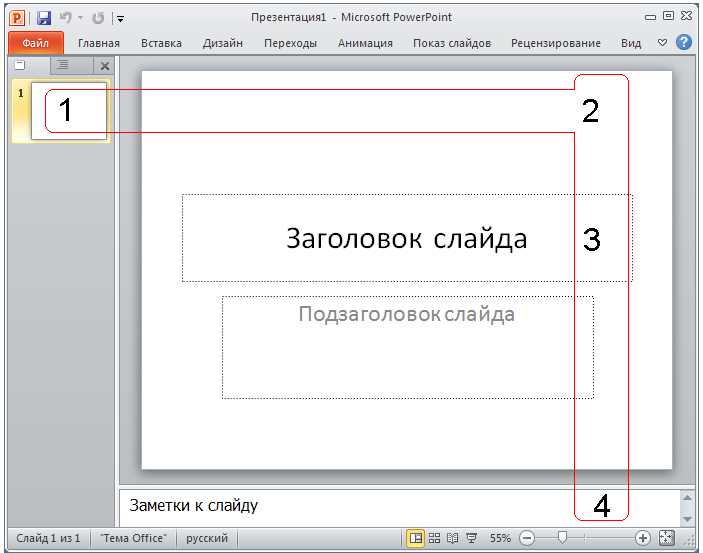Click the Redo icon in title bar

pos(97,17)
